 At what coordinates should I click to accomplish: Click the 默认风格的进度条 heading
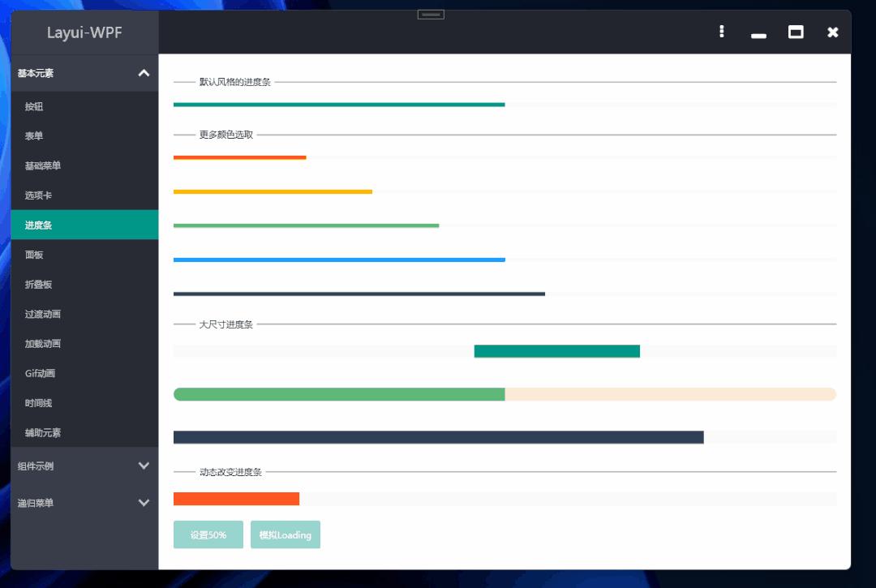tap(234, 82)
